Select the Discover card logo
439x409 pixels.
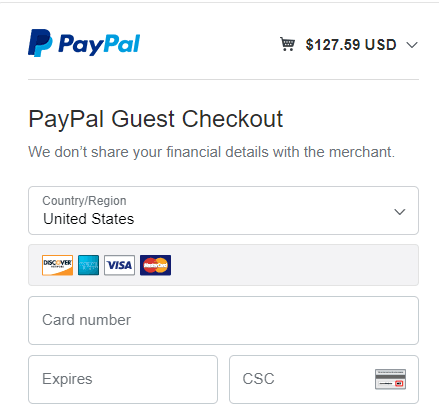[x=57, y=265]
